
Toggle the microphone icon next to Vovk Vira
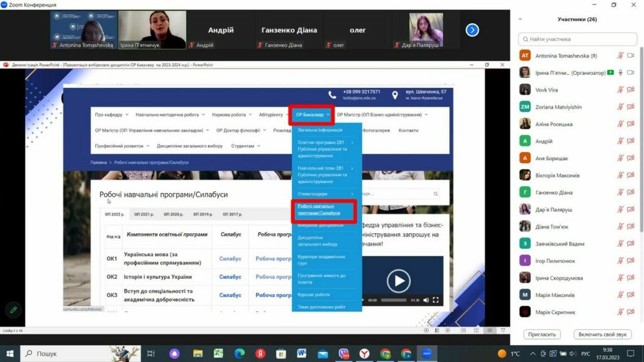[620, 90]
